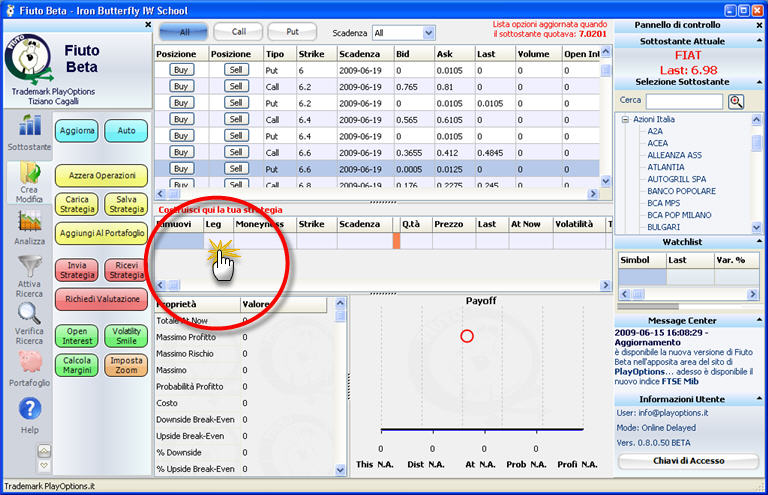768x495 pixels.
Task: Click Buy on the Put 6 row
Action: coord(181,70)
